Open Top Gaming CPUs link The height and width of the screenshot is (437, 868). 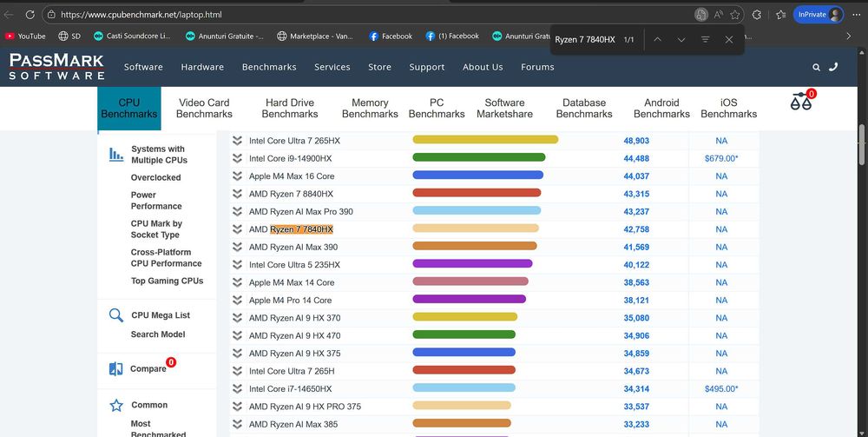tap(167, 281)
